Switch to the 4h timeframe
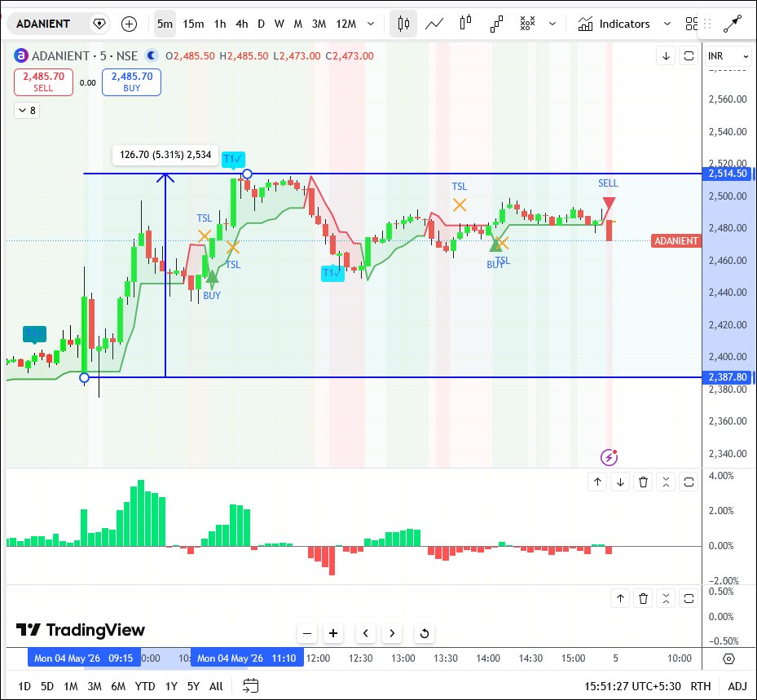 pyautogui.click(x=242, y=24)
